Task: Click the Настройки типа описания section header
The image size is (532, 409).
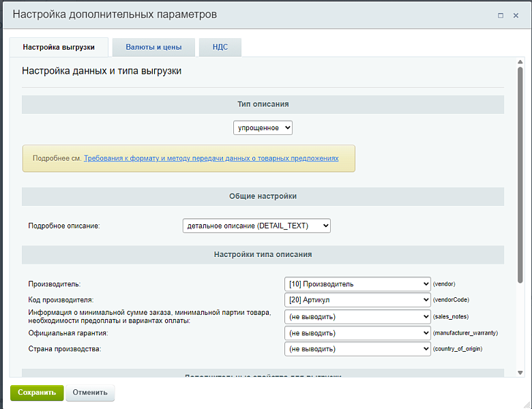Action: click(x=263, y=254)
